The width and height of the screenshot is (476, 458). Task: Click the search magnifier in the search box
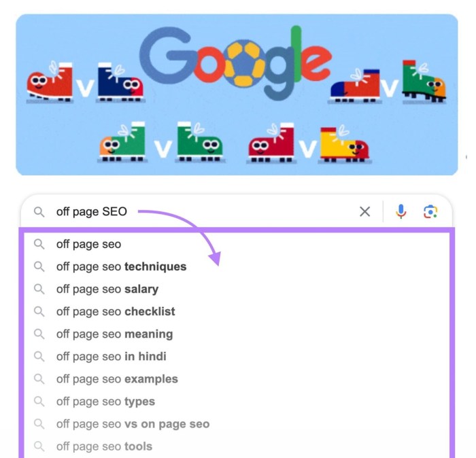[x=39, y=212]
